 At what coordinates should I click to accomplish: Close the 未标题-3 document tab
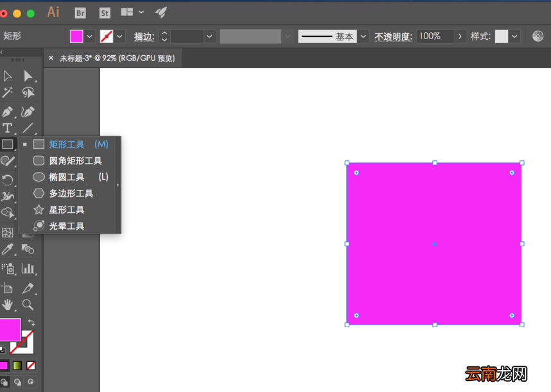[51, 58]
